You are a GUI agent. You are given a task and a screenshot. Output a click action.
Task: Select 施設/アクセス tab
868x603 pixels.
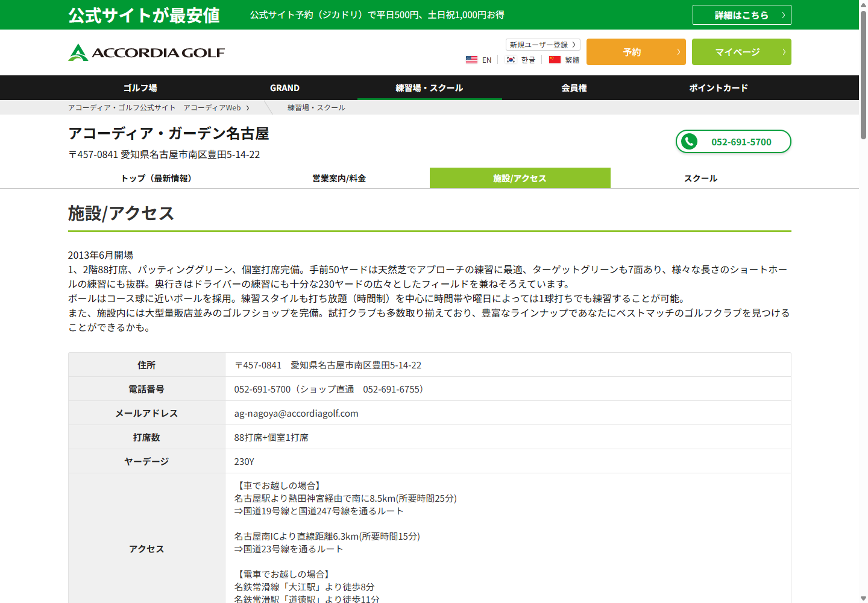point(520,178)
